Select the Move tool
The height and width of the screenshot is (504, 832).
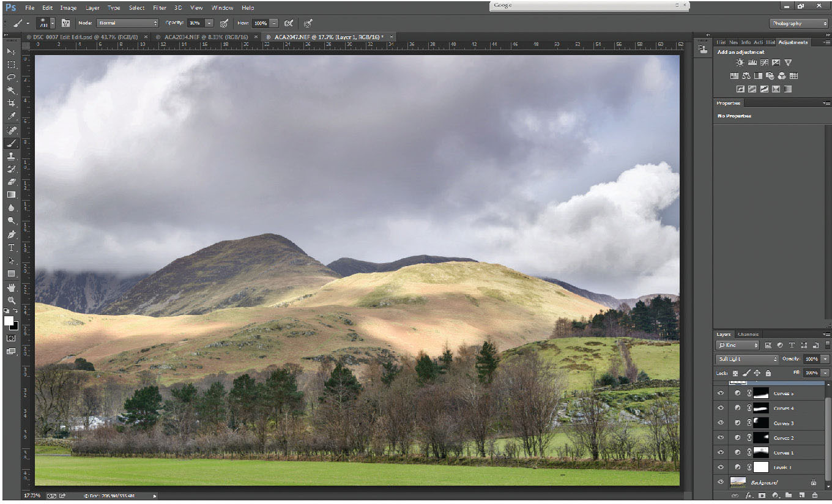click(11, 51)
